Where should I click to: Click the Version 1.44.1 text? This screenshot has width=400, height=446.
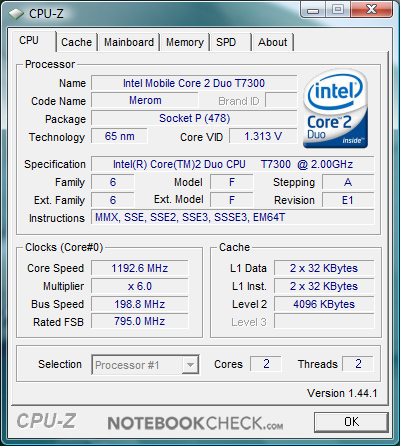(342, 393)
